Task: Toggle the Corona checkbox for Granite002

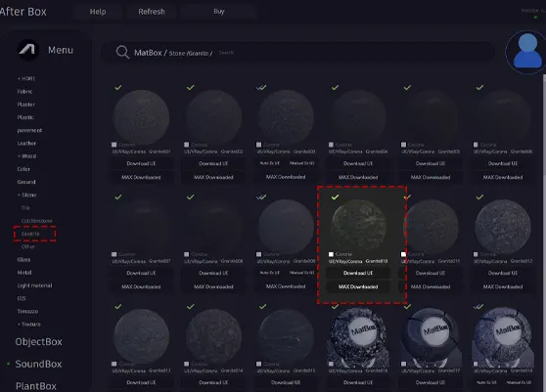Action: tap(186, 145)
